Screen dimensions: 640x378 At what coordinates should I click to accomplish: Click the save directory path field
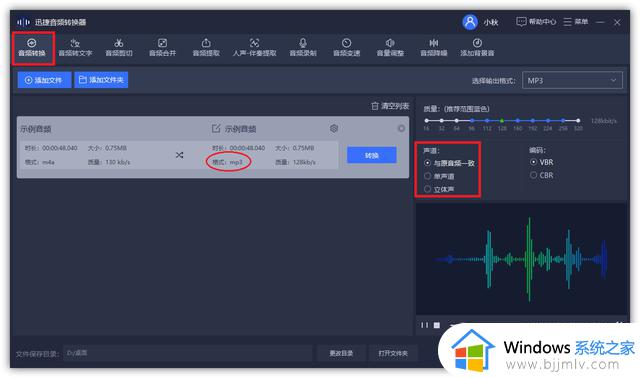click(x=188, y=353)
